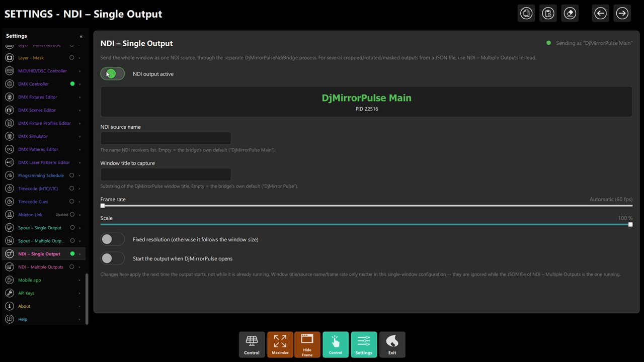Viewport: 644px width, 362px height.
Task: Click the Maximize button in bottom bar
Action: pyautogui.click(x=280, y=344)
